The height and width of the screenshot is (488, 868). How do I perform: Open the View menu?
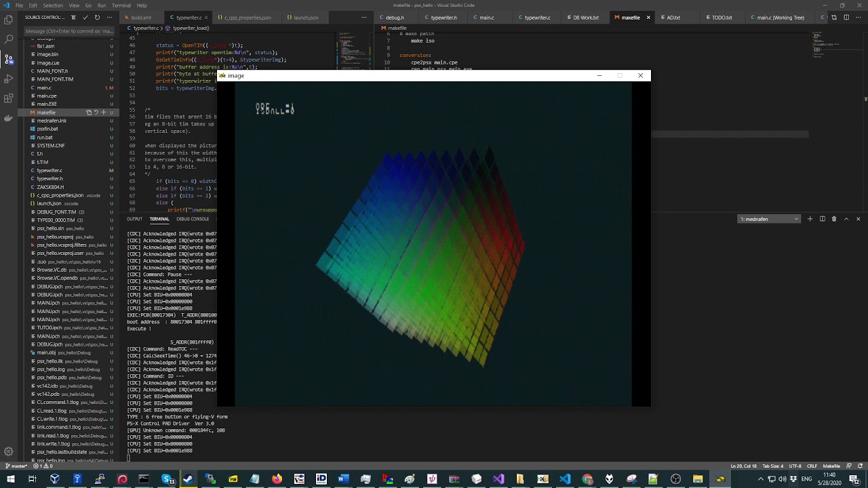pos(74,5)
